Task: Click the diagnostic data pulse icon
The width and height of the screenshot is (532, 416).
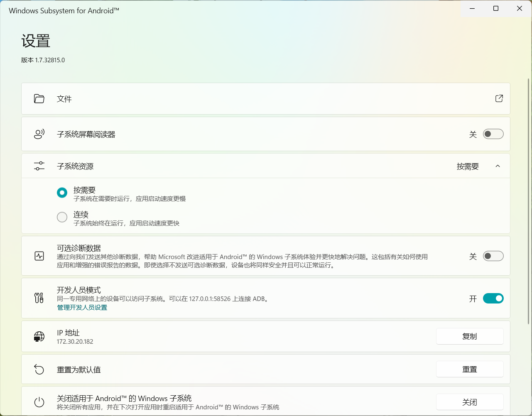Action: tap(39, 256)
